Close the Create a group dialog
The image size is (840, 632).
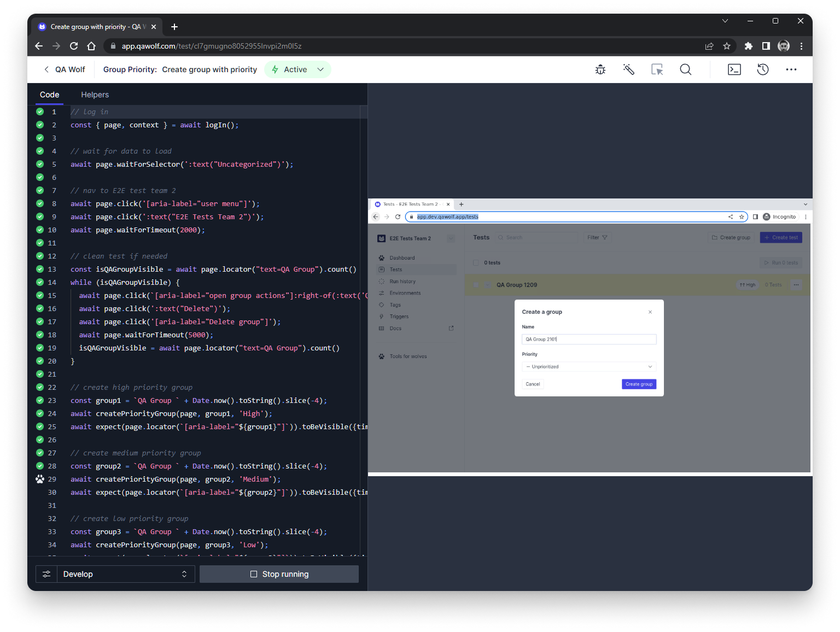650,312
